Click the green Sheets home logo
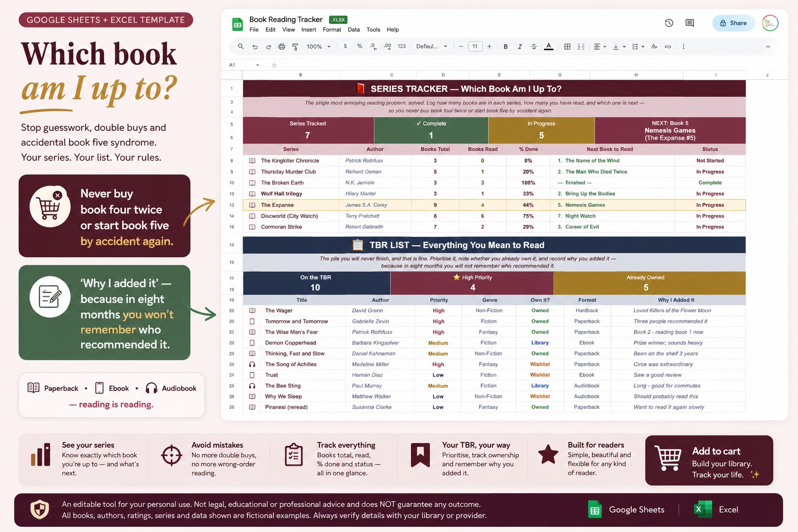This screenshot has height=532, width=798. click(x=237, y=24)
